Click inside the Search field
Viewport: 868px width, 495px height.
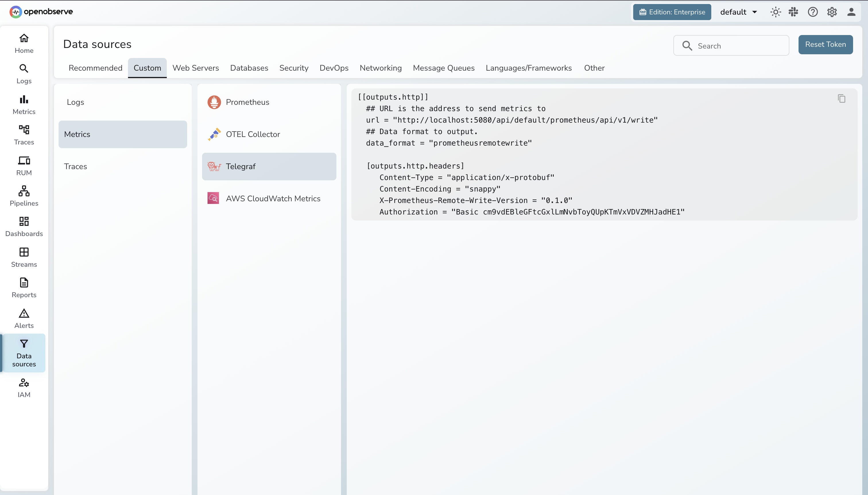(x=731, y=45)
